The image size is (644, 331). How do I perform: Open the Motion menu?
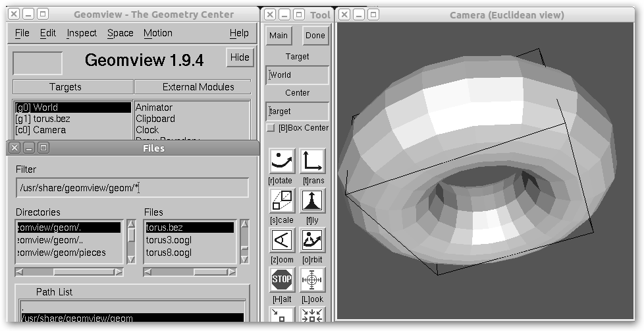coord(158,33)
